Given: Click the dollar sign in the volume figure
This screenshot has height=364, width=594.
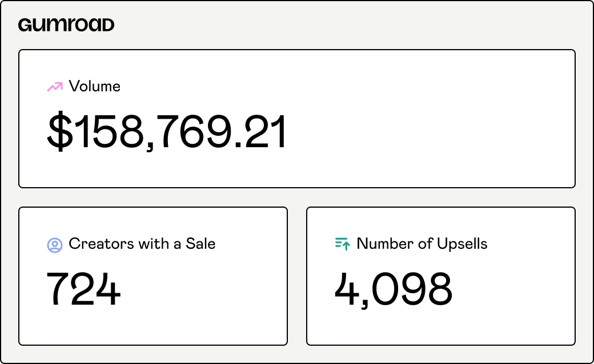Looking at the screenshot, I should point(60,131).
